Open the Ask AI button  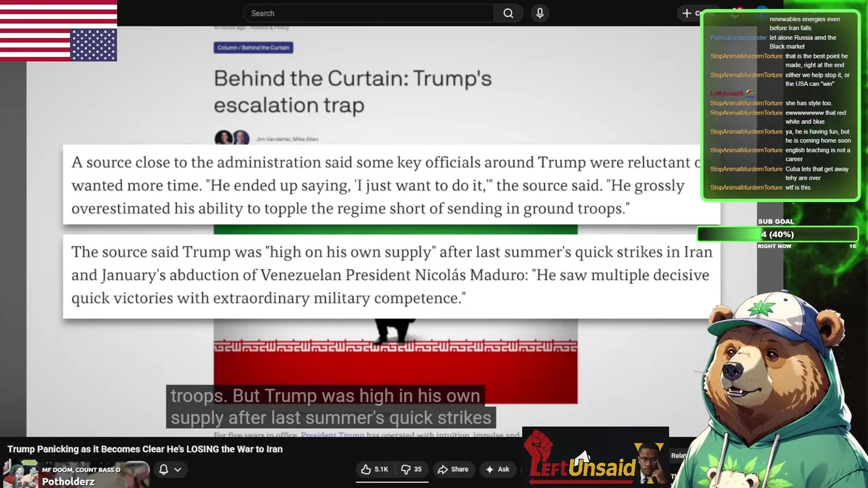pyautogui.click(x=497, y=469)
